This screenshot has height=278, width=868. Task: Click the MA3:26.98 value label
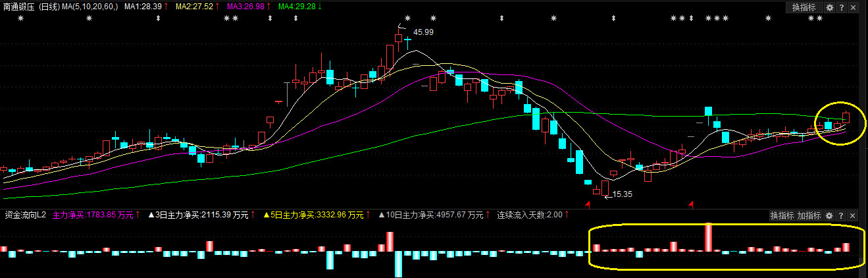pos(245,7)
